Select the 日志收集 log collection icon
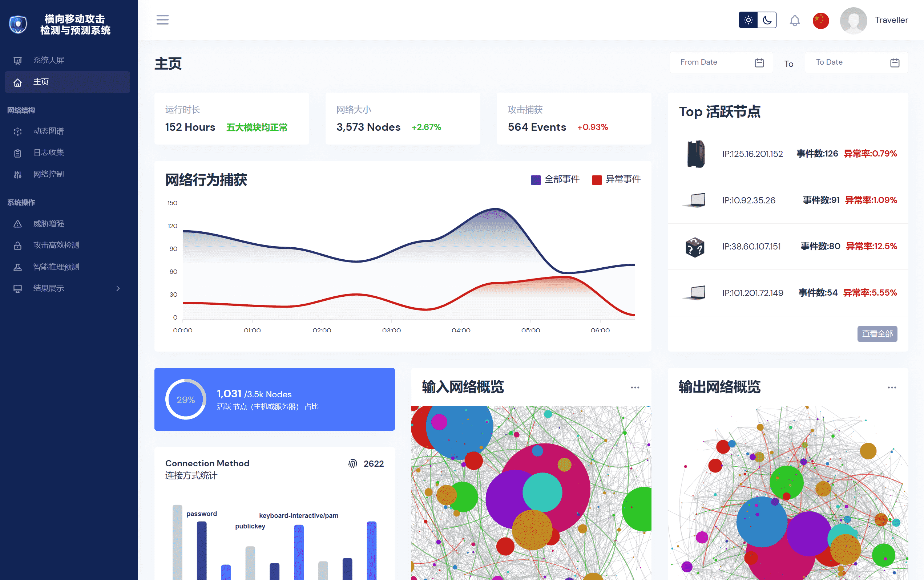The width and height of the screenshot is (924, 580). (x=17, y=152)
